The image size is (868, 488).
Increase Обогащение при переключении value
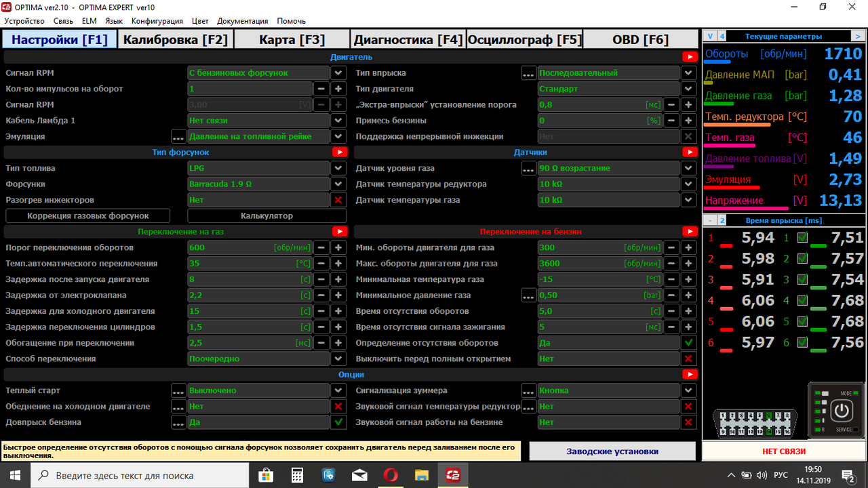338,343
